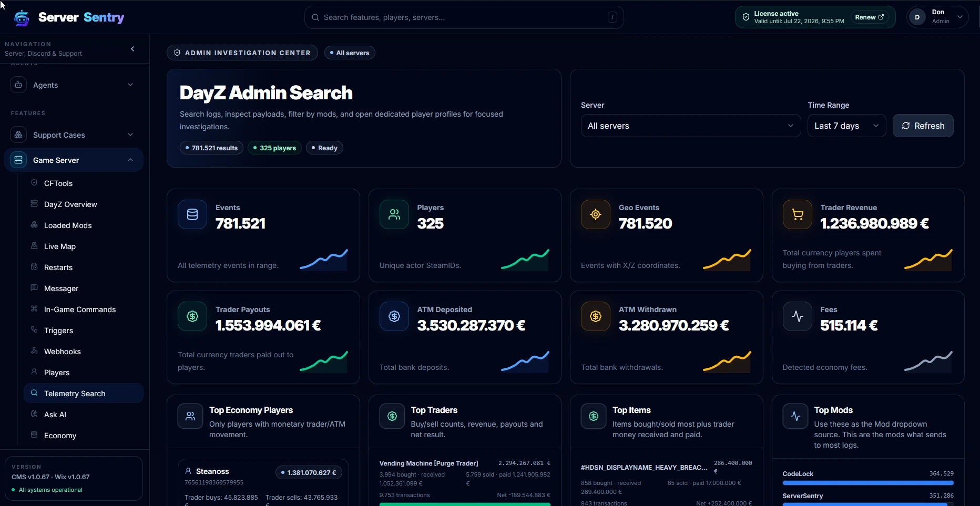Click the Vending Machine trader progress bar
This screenshot has width=980, height=506.
[x=465, y=504]
